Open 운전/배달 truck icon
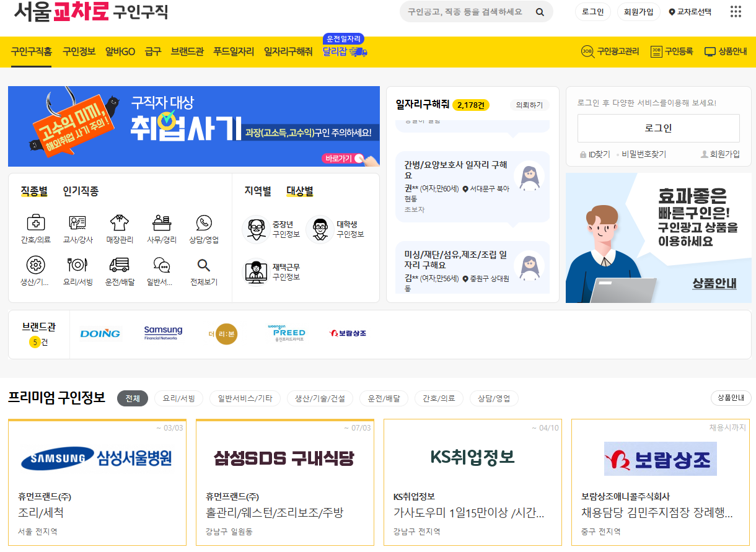The image size is (756, 552). tap(120, 265)
